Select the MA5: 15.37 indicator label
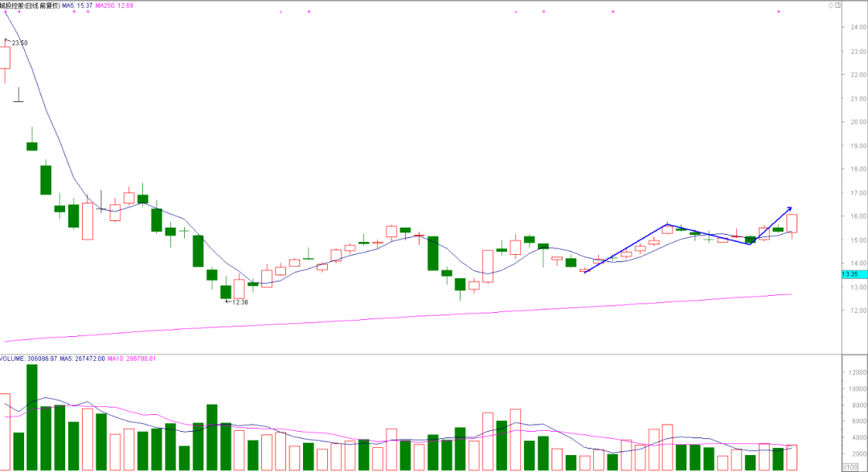Image resolution: width=868 pixels, height=472 pixels. pos(77,6)
